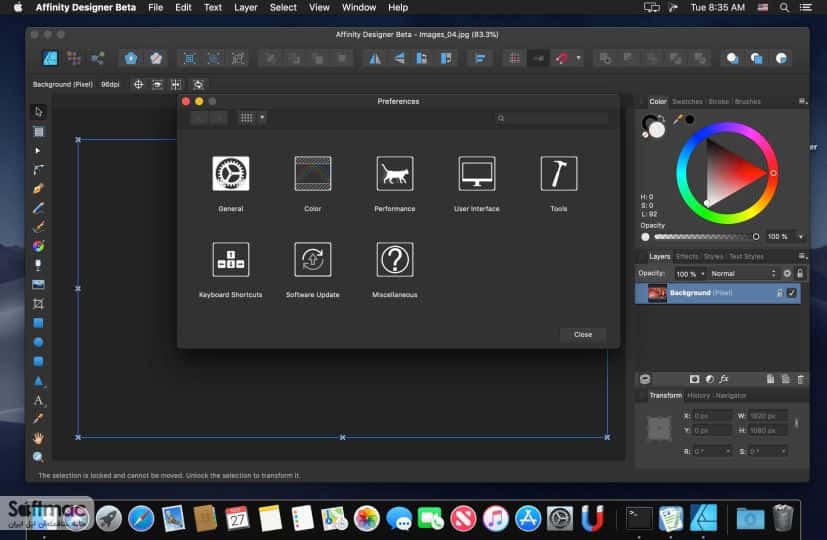Delete layer with the trash button
The height and width of the screenshot is (540, 827).
(x=801, y=379)
